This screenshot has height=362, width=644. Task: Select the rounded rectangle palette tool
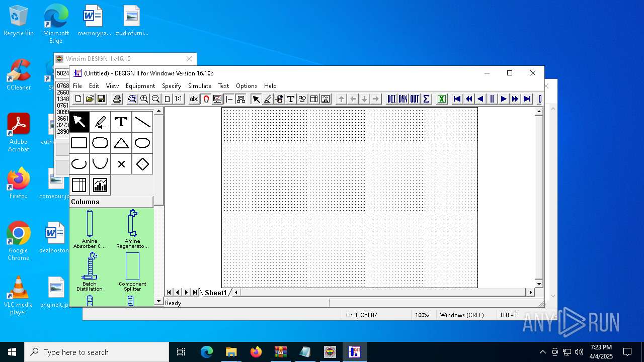[100, 143]
